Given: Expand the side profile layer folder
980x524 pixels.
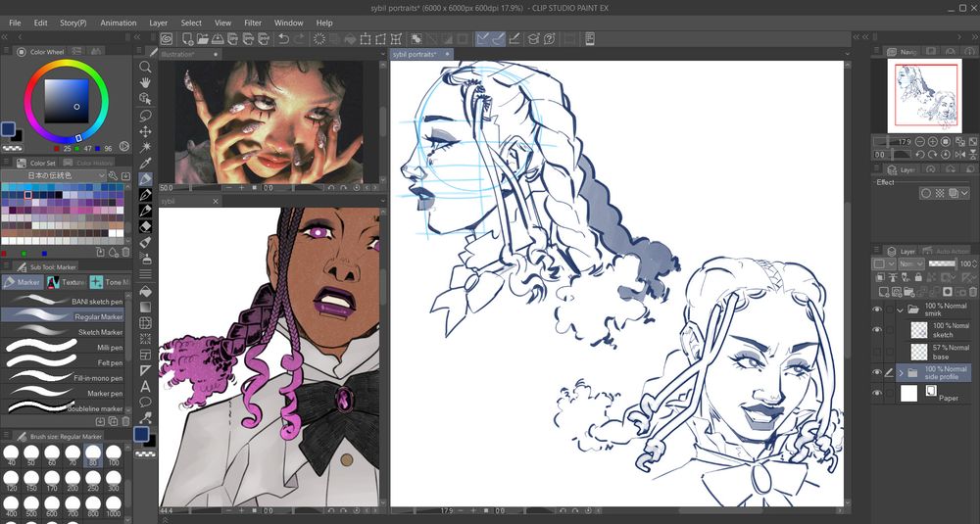Looking at the screenshot, I should (901, 373).
